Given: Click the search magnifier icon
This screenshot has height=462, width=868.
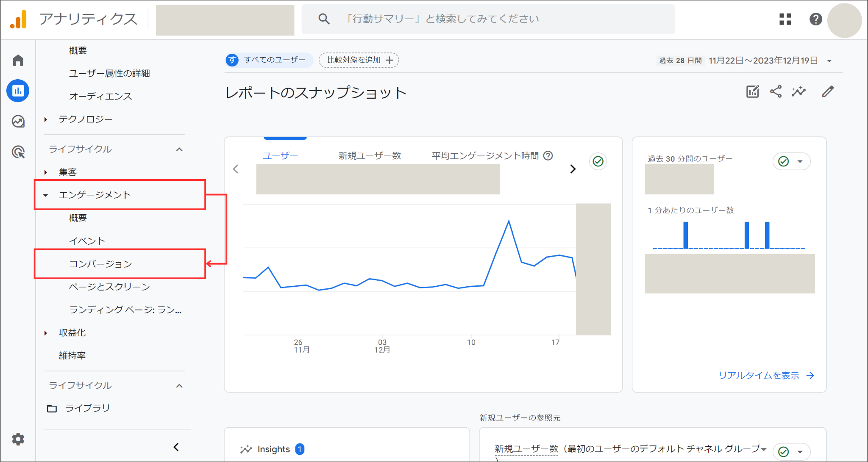Looking at the screenshot, I should pos(324,19).
